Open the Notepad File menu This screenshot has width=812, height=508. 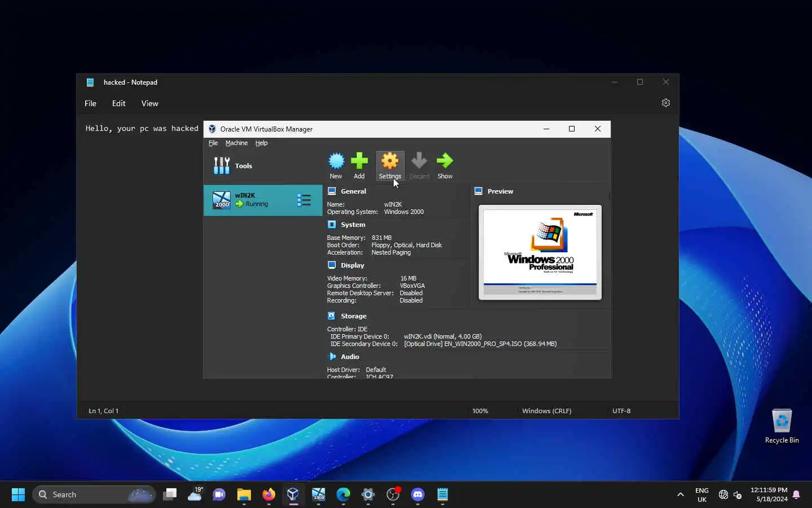coord(90,103)
